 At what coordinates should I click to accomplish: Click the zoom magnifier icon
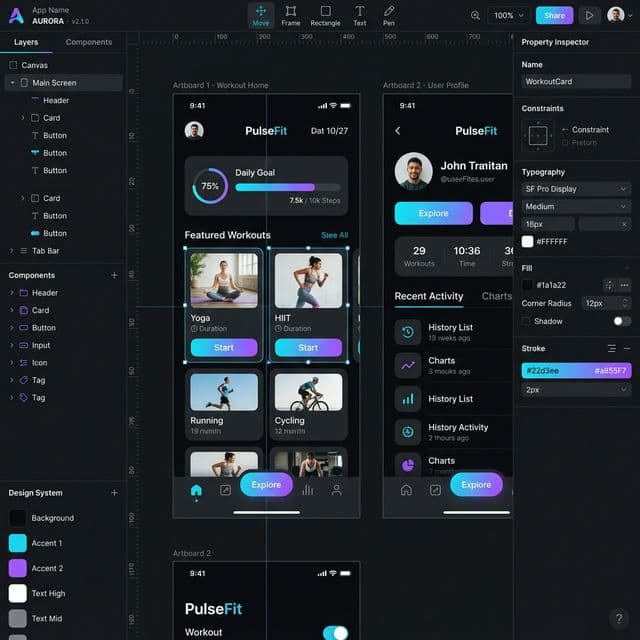475,16
